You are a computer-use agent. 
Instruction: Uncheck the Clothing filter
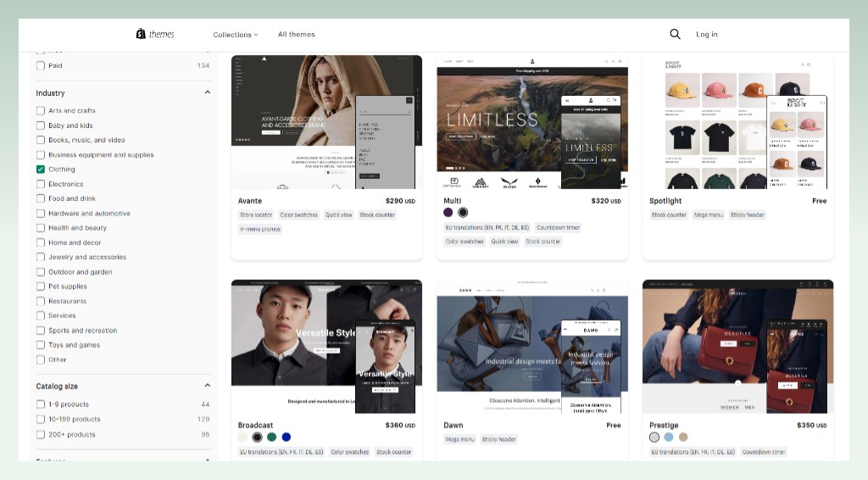point(41,170)
